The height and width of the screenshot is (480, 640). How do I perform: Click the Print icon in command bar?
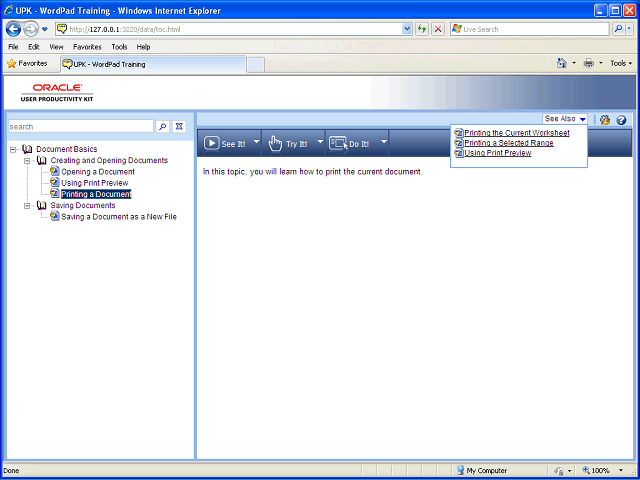pos(589,63)
